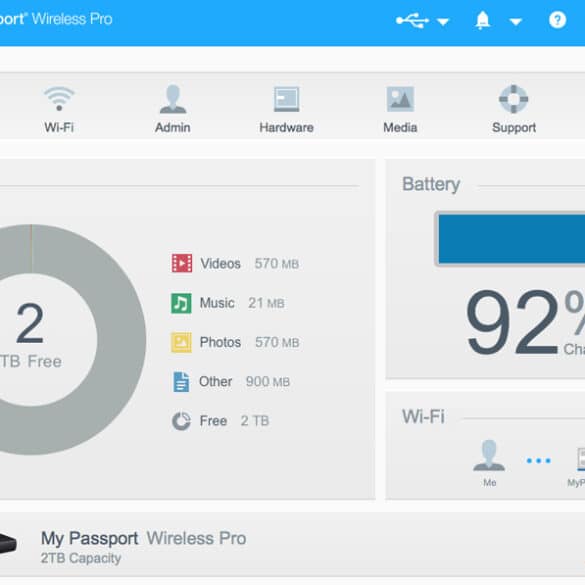The width and height of the screenshot is (585, 585).
Task: Click the Videos 570 MB value
Action: coord(277,264)
